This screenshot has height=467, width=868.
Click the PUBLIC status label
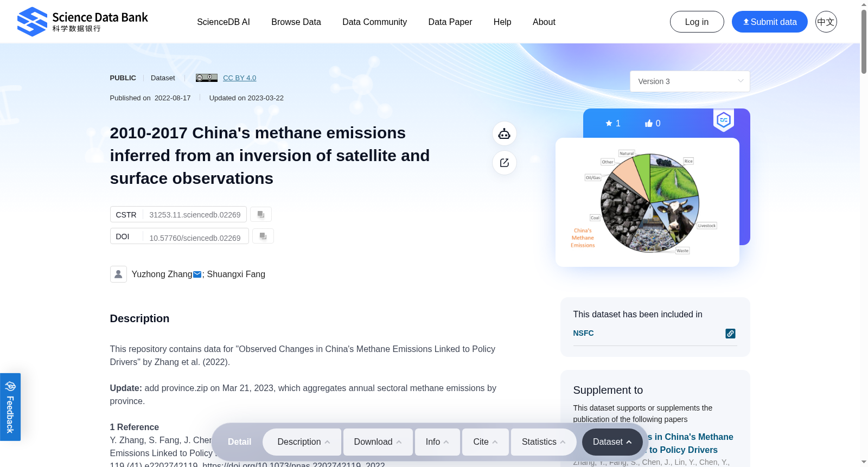click(x=123, y=78)
